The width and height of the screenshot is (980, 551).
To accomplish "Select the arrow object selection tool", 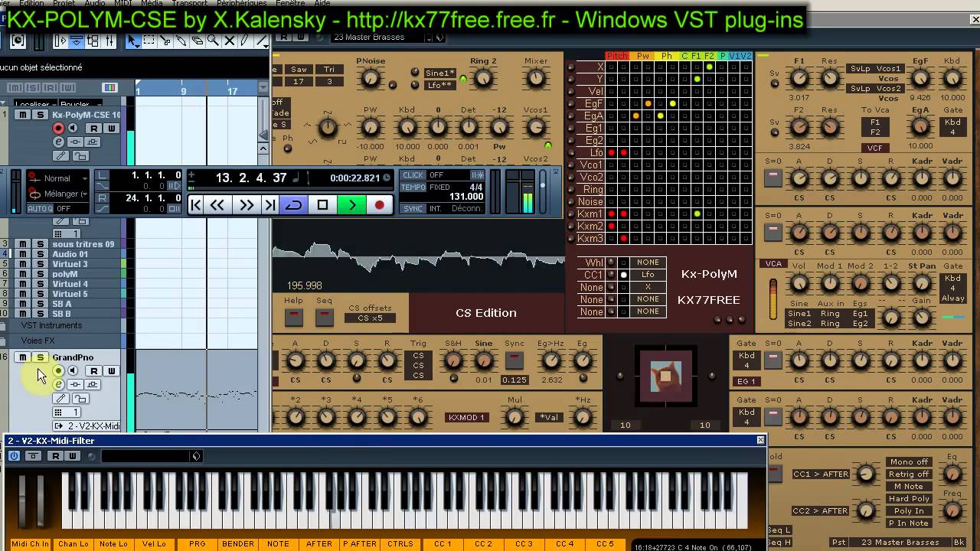I will pos(133,41).
